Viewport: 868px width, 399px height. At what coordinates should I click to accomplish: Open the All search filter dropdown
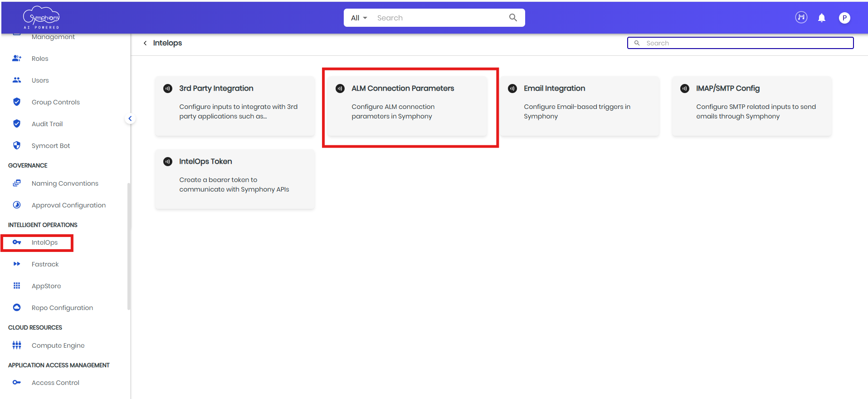359,18
